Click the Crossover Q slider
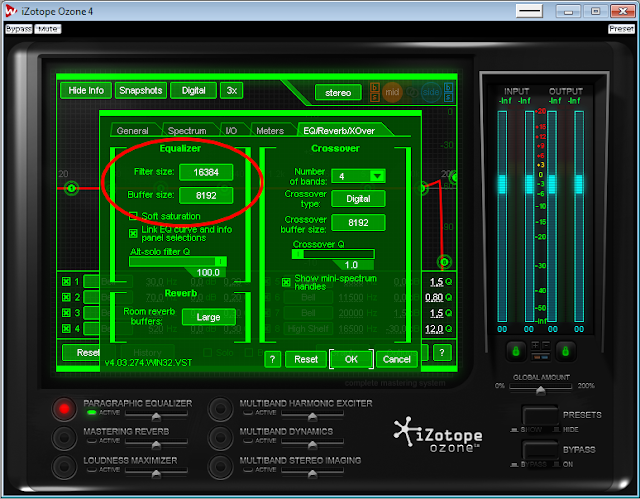This screenshot has height=499, width=640. [x=333, y=254]
